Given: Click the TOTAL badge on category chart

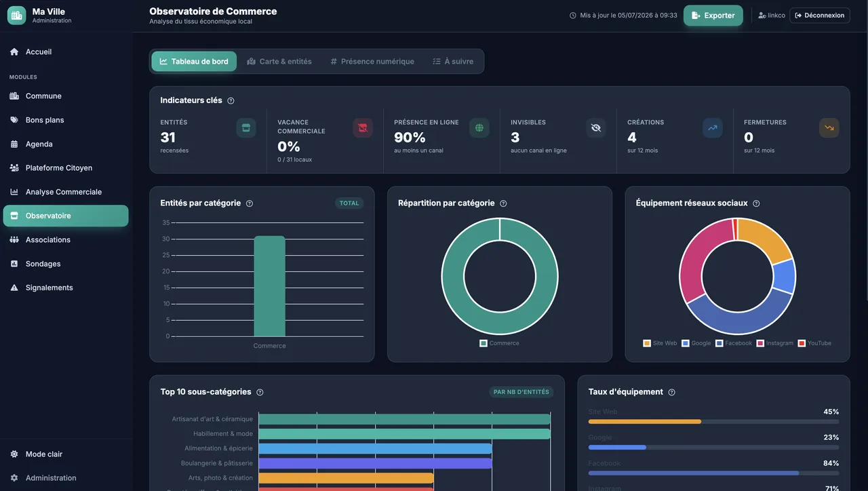Looking at the screenshot, I should tap(349, 203).
